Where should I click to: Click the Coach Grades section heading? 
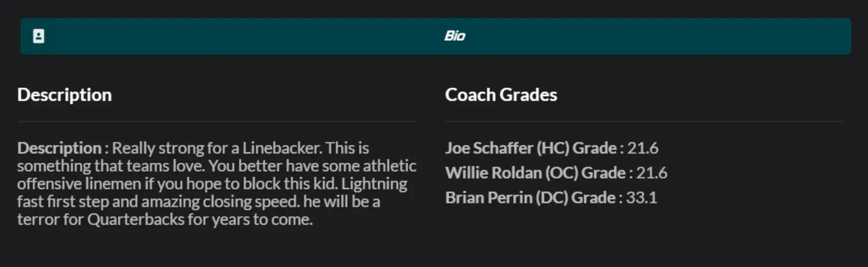[501, 95]
